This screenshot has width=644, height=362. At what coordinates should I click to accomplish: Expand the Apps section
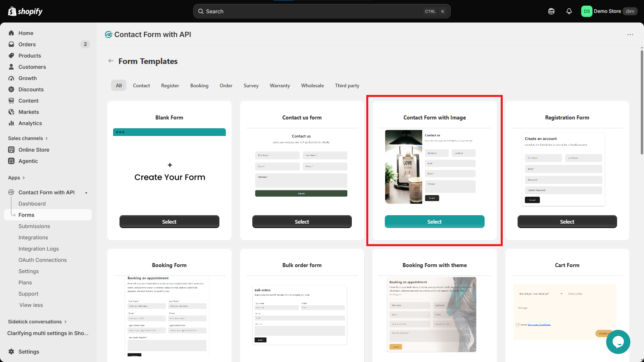point(17,178)
